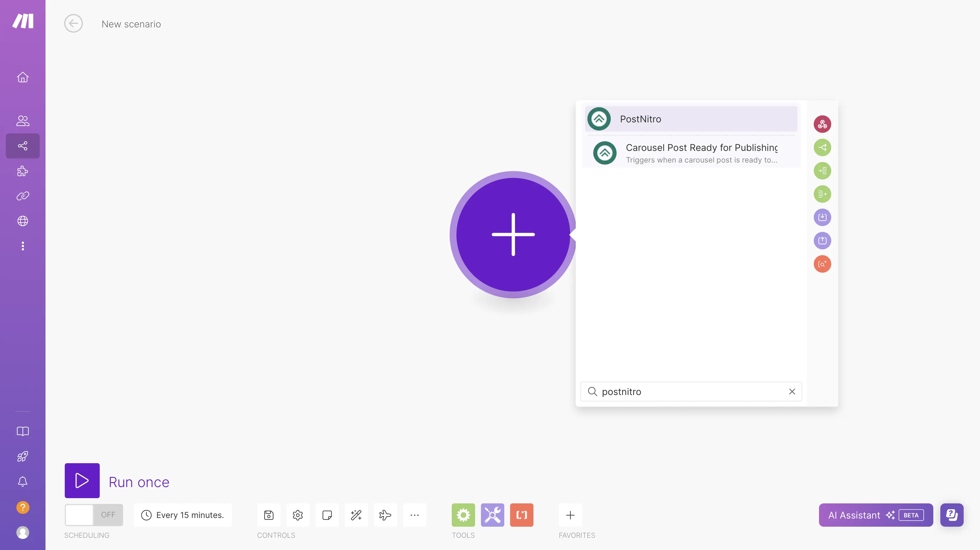980x550 pixels.
Task: Open the AI Assistant beta button
Action: coord(875,515)
